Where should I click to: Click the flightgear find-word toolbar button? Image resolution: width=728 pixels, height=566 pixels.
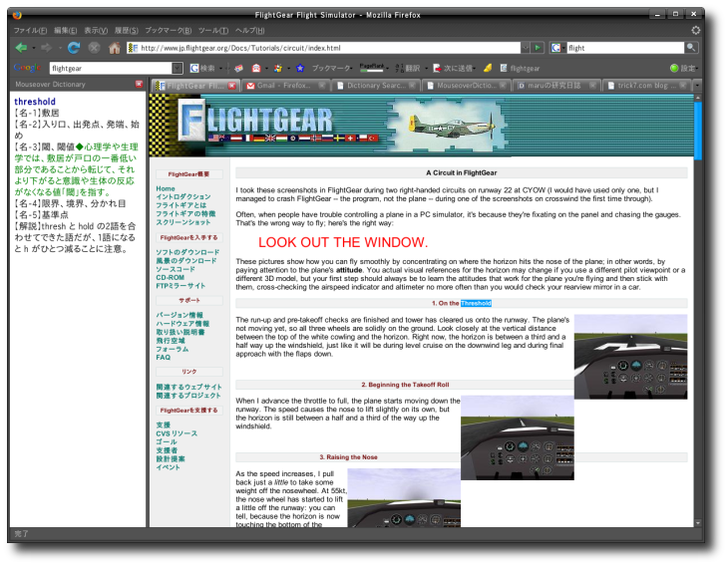point(520,68)
